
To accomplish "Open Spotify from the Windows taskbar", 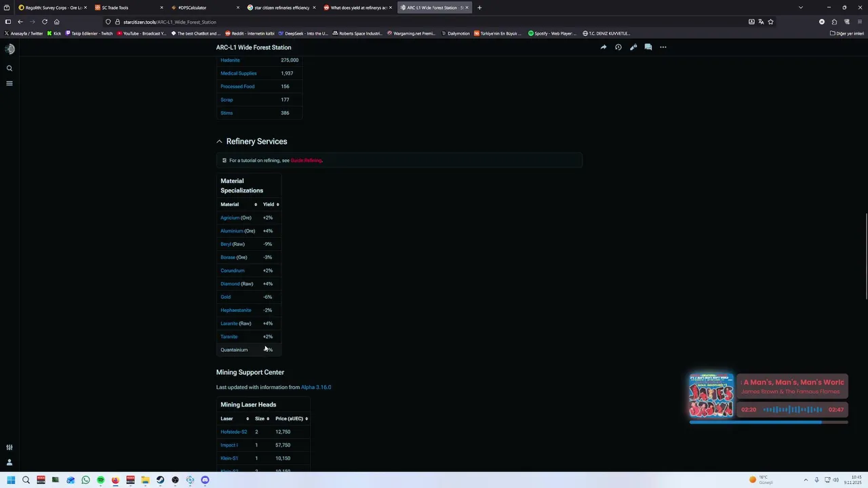I will 100,480.
